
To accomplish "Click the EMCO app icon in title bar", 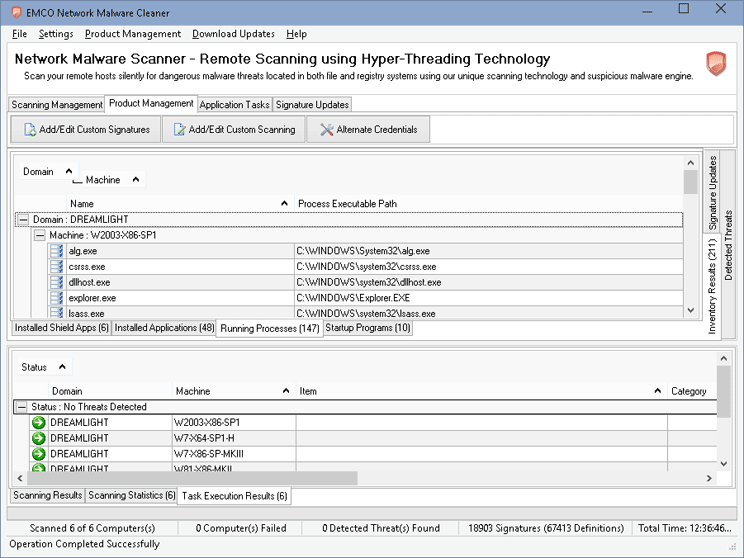I will [x=17, y=12].
